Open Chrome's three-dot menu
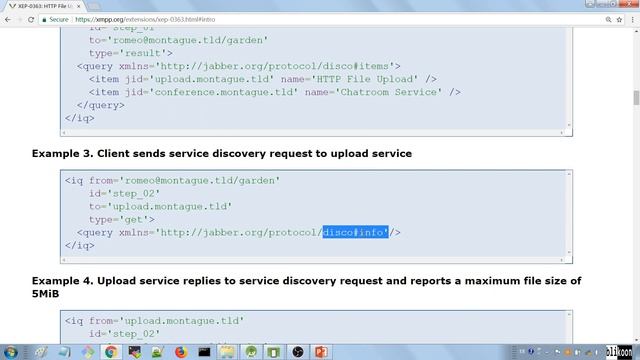The image size is (640, 360). (633, 20)
